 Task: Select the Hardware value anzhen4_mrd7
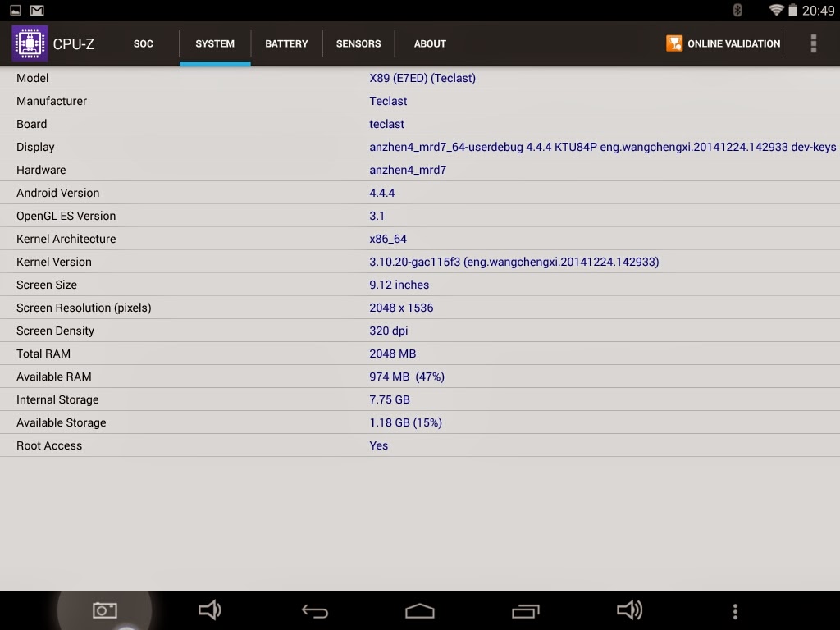408,170
